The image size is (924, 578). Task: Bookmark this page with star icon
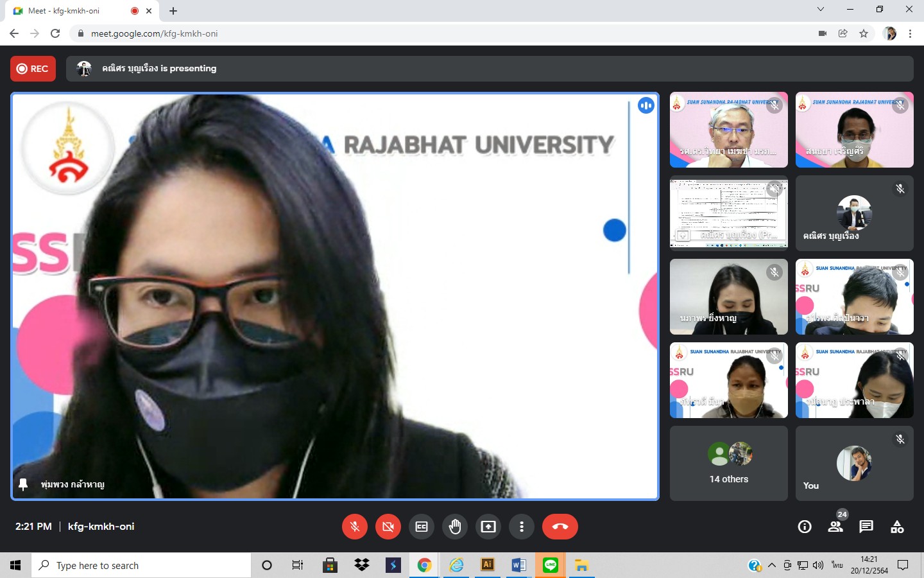(x=864, y=33)
